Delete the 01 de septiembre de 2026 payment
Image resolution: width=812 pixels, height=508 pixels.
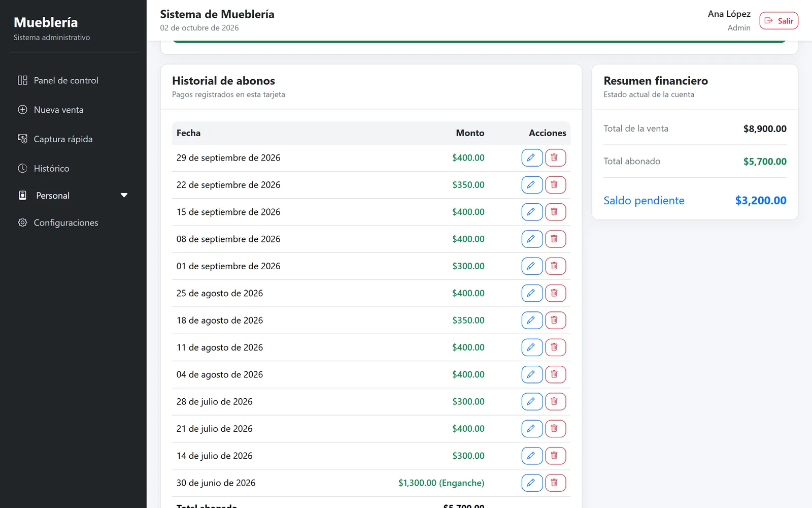tap(555, 266)
